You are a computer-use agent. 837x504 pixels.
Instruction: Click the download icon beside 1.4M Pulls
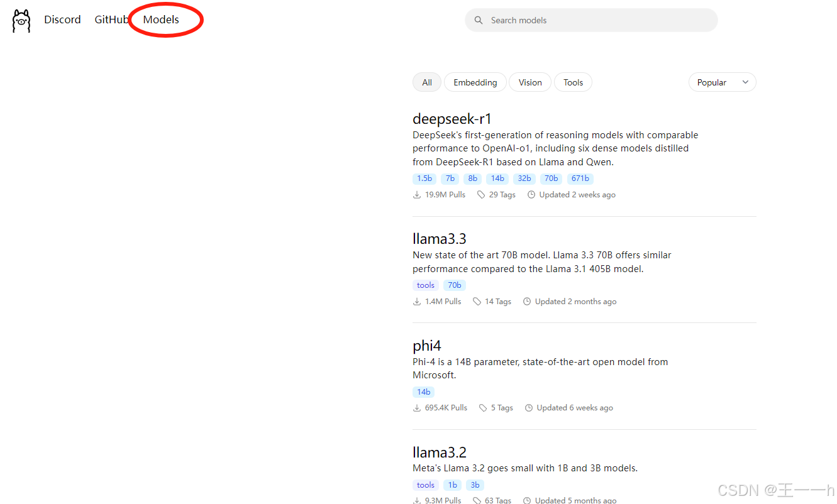pyautogui.click(x=417, y=302)
